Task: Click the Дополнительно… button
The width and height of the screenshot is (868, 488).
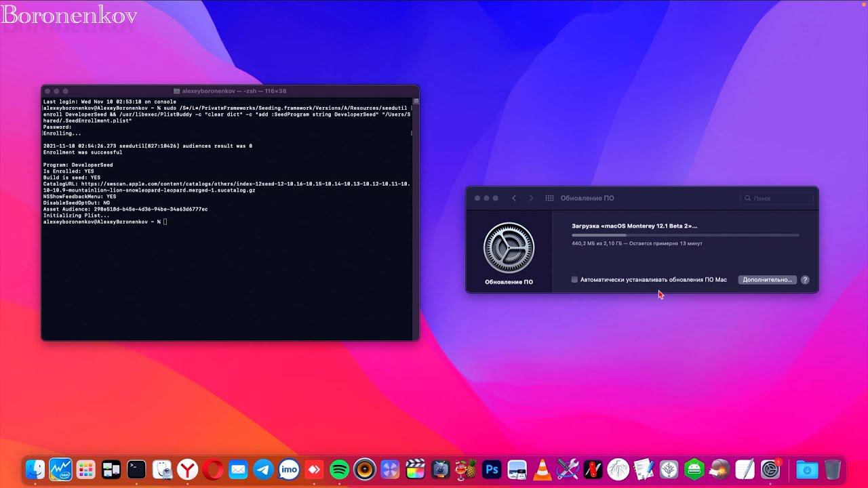Action: coord(767,279)
